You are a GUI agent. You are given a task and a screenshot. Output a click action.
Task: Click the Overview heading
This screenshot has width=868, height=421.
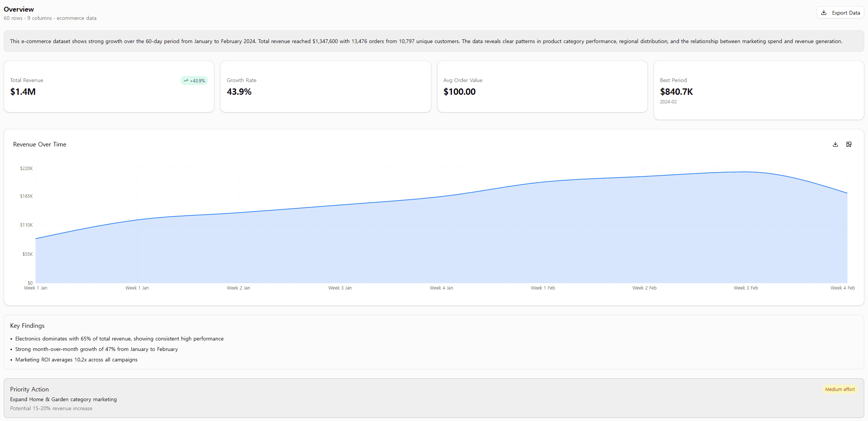pyautogui.click(x=18, y=9)
